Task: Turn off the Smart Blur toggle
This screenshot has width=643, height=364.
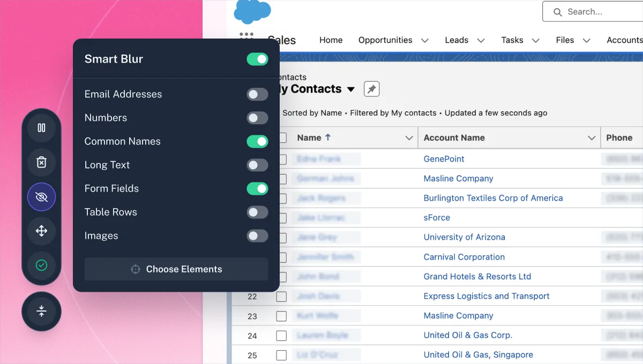Action: 257,59
